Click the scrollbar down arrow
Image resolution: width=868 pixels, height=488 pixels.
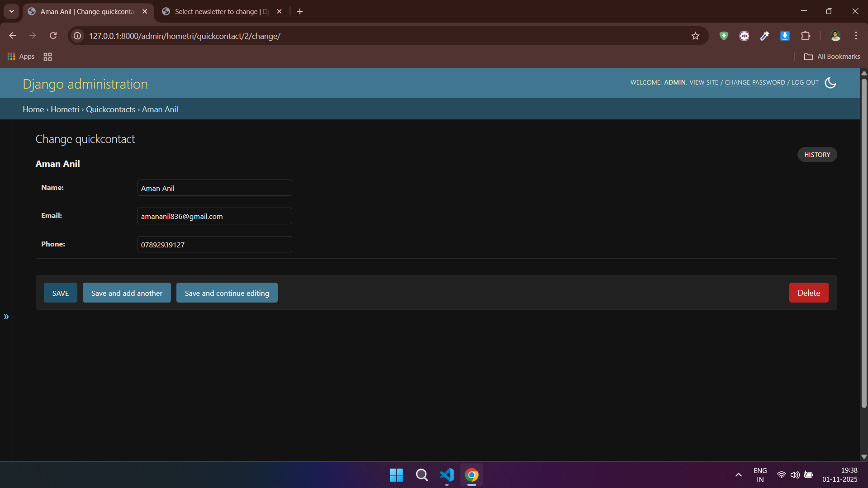tap(864, 457)
